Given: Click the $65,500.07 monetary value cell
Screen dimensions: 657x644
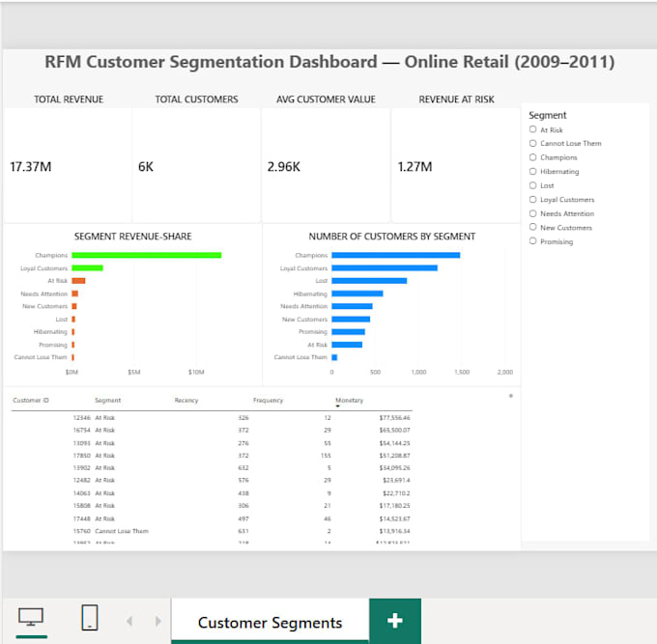Looking at the screenshot, I should click(395, 430).
